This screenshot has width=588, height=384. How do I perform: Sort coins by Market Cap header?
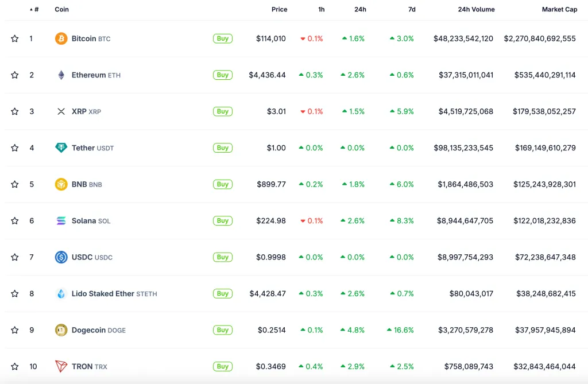coord(559,10)
